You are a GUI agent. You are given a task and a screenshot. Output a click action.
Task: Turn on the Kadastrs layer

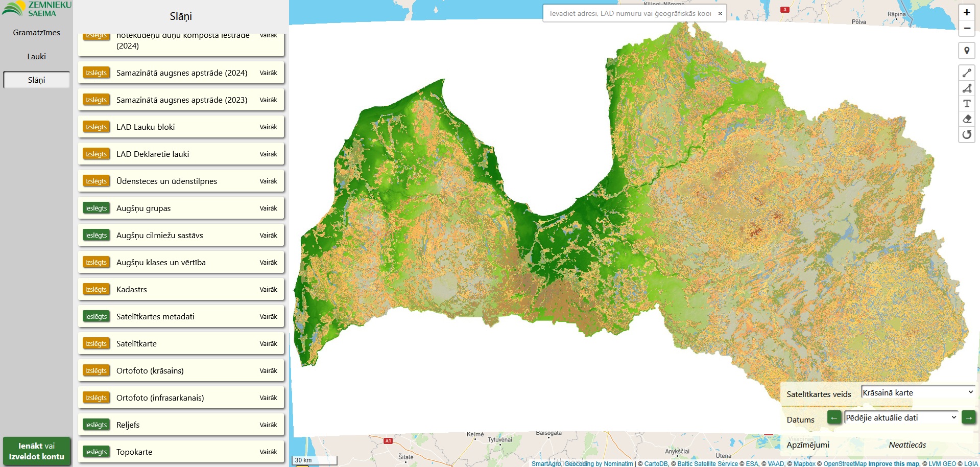(x=96, y=290)
